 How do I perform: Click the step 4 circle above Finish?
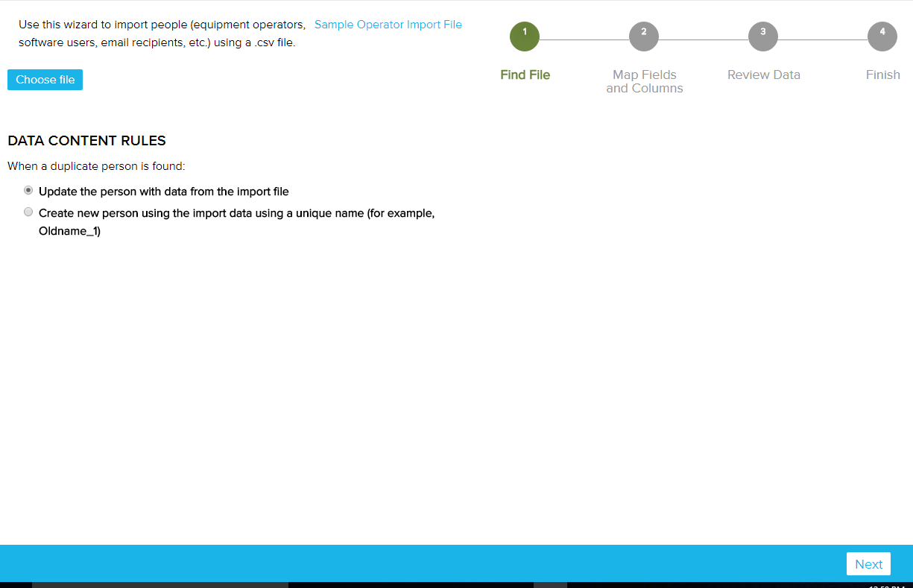click(882, 35)
